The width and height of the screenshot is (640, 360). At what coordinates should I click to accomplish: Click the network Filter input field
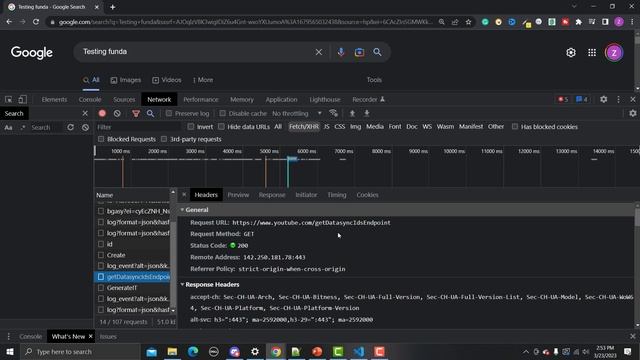139,127
